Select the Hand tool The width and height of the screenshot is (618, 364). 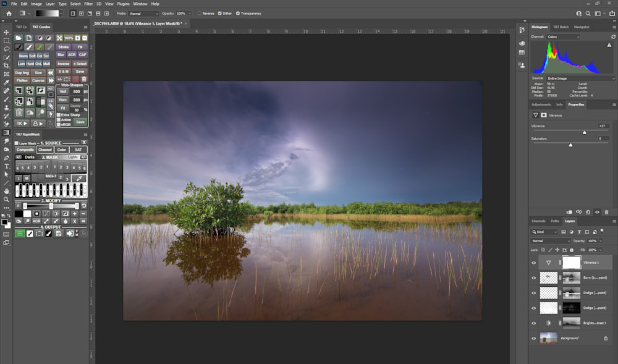6,191
